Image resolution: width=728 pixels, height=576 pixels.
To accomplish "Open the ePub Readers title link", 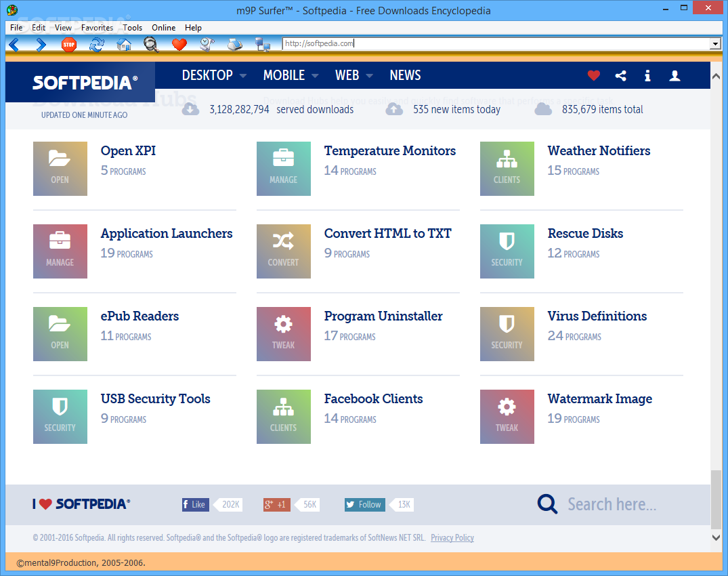I will tap(140, 316).
